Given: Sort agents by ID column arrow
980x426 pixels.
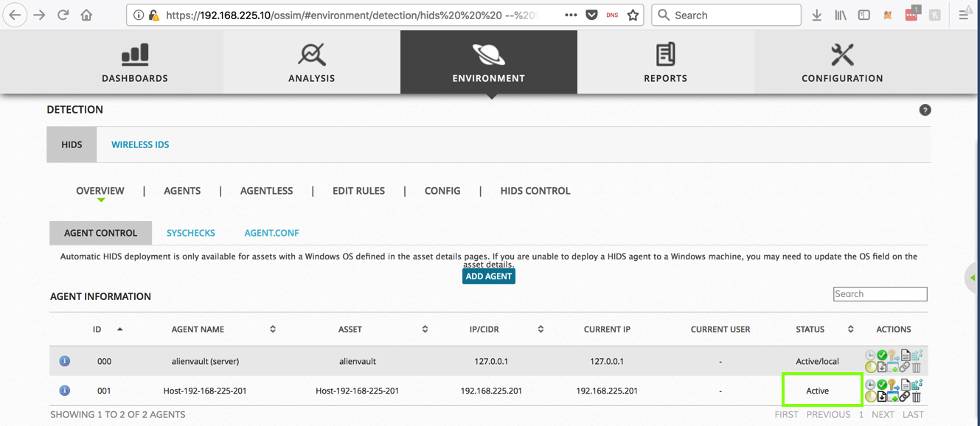Looking at the screenshot, I should [x=120, y=329].
